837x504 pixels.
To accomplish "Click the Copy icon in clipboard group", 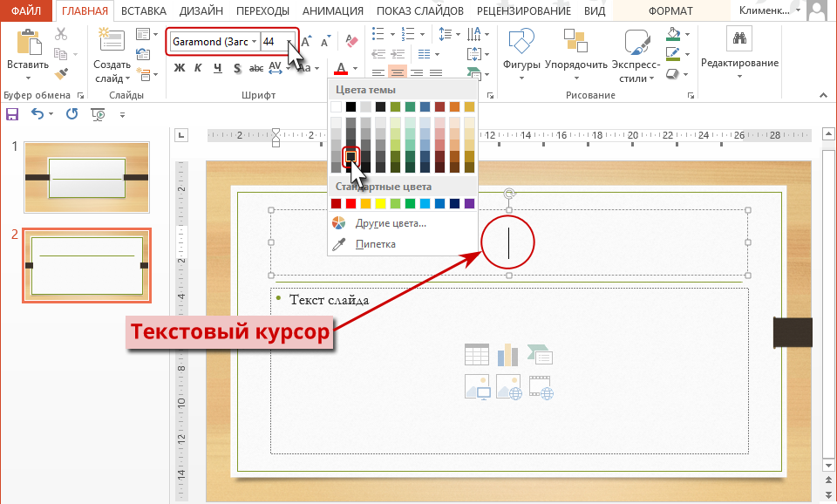I will click(60, 54).
